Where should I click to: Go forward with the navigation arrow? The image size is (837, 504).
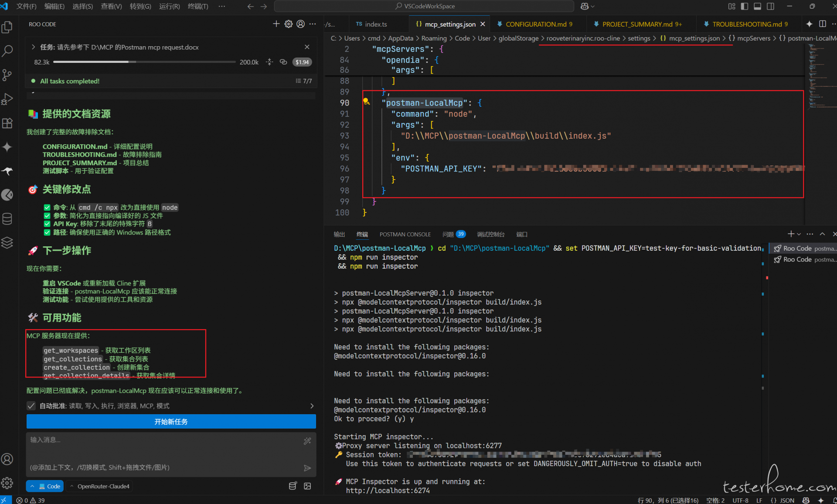pos(264,6)
